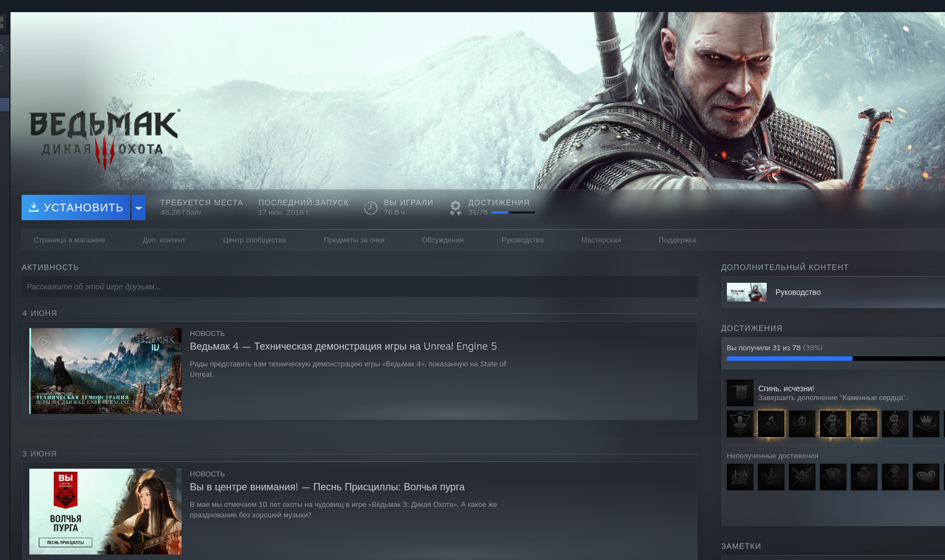The image size is (945, 560).
Task: Click the В мае мы отмечаем 10 лет description
Action: point(344,510)
